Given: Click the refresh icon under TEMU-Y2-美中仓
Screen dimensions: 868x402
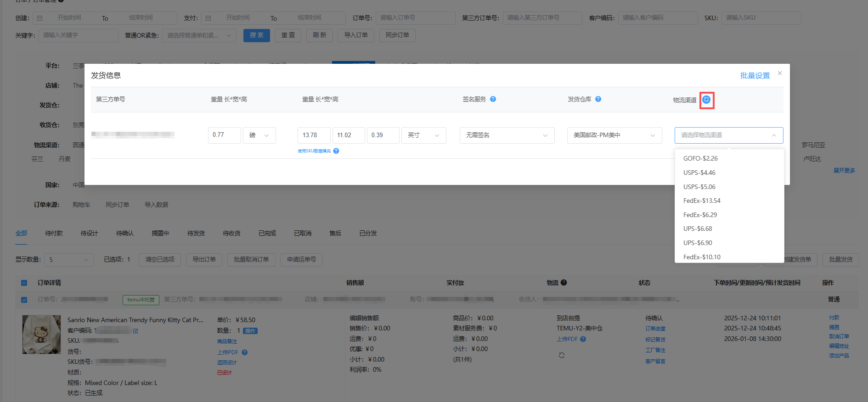Looking at the screenshot, I should tap(561, 355).
